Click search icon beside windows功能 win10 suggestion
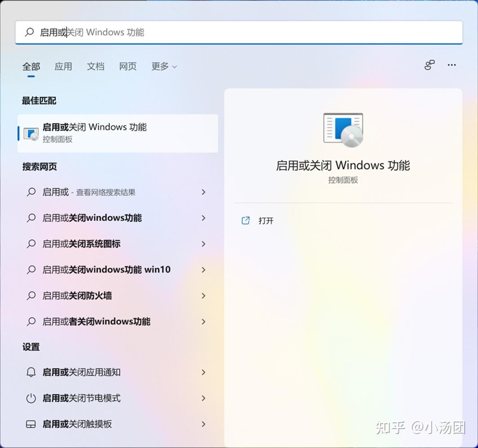The image size is (478, 448). [x=31, y=270]
